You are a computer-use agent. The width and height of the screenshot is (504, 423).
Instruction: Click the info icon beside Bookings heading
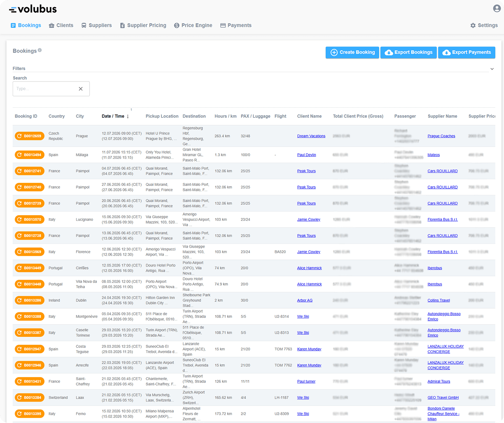(40, 50)
